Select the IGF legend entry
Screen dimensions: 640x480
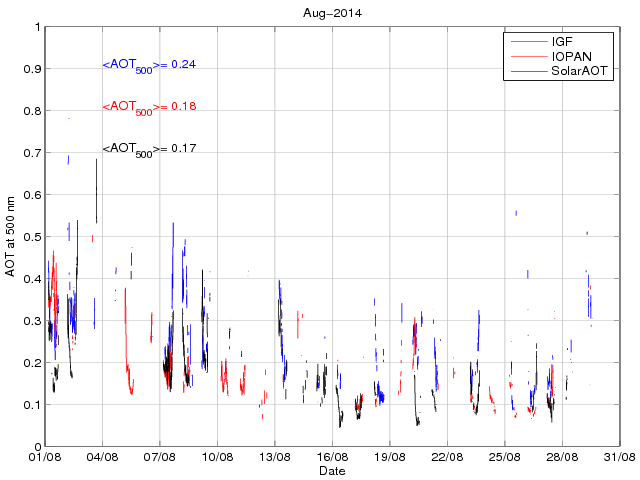pyautogui.click(x=563, y=42)
